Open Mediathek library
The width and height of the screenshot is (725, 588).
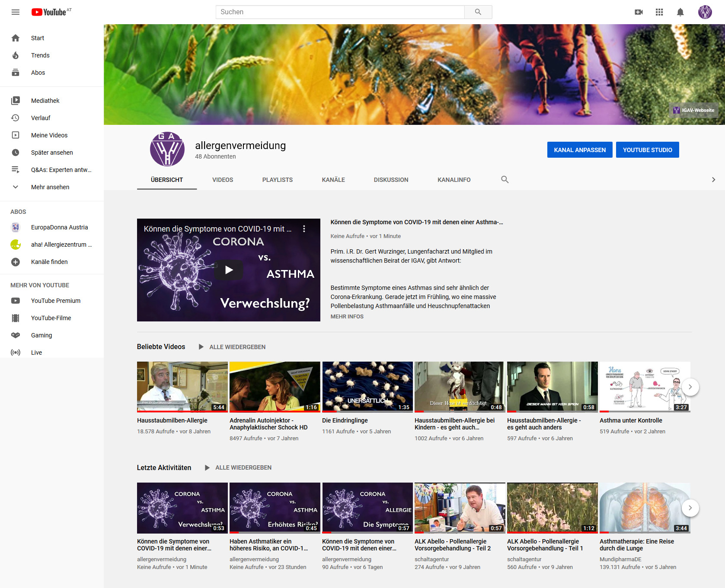pos(52,101)
